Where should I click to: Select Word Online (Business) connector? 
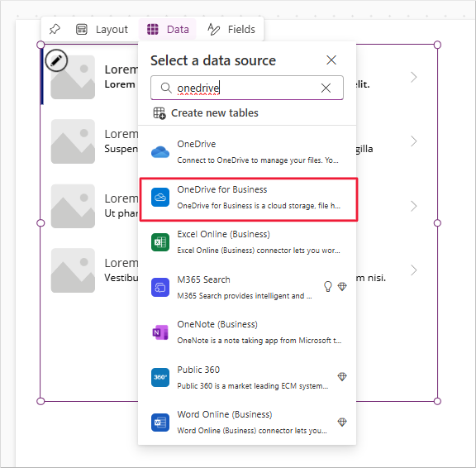(x=247, y=423)
